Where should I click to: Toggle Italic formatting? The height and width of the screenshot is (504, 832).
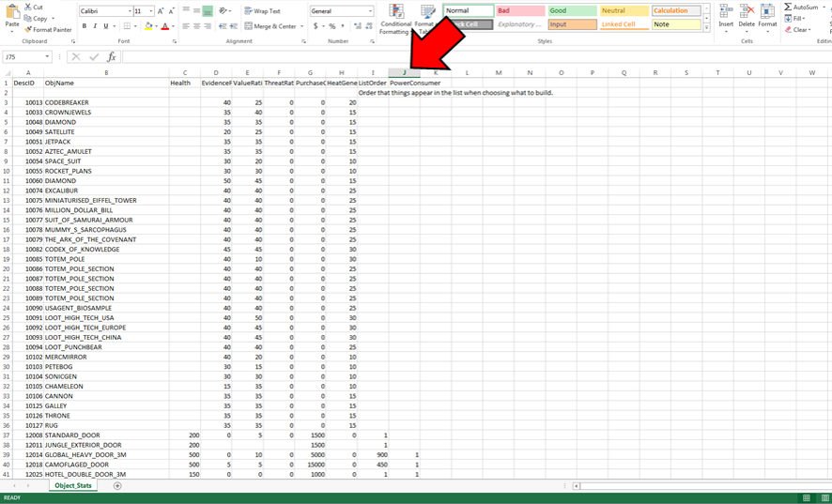click(95, 26)
